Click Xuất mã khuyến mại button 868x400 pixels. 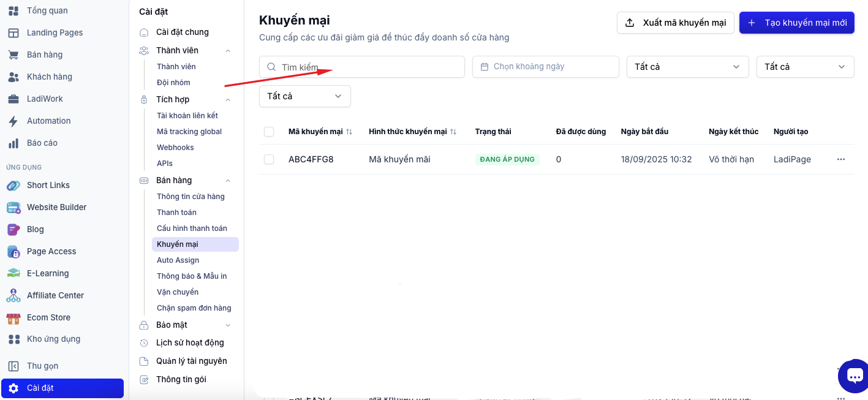click(676, 23)
